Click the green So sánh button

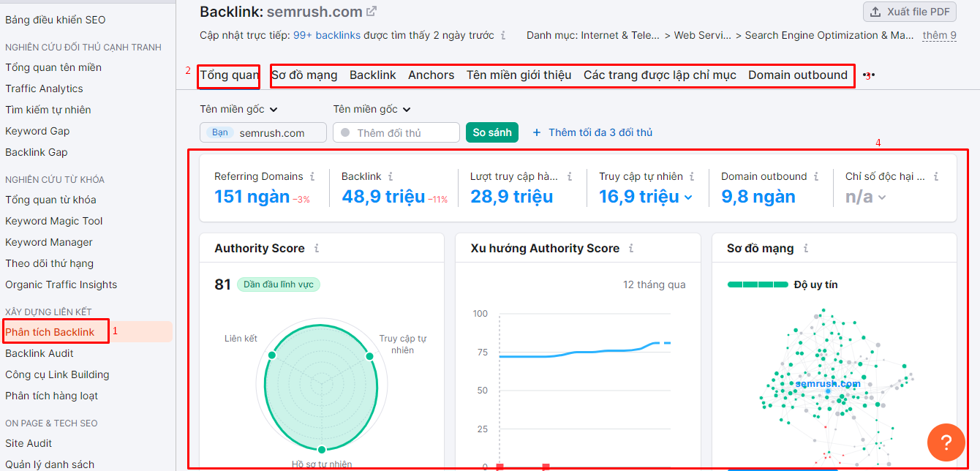(x=492, y=132)
